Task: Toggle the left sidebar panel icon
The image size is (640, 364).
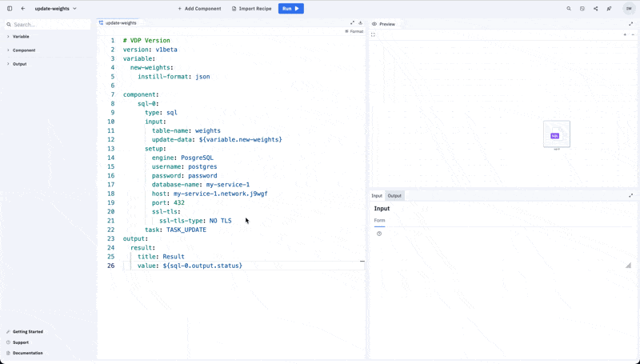Action: 10,9
